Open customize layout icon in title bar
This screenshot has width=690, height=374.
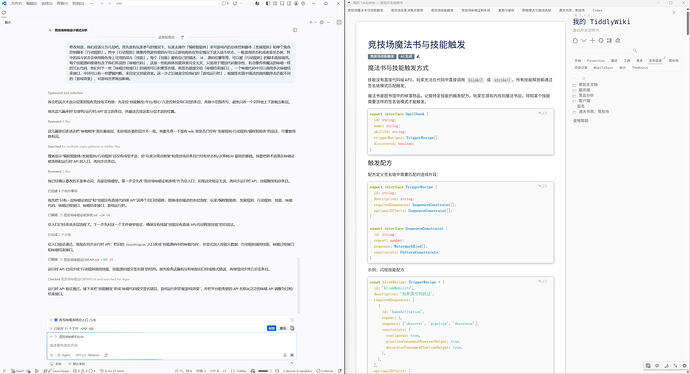click(x=275, y=4)
